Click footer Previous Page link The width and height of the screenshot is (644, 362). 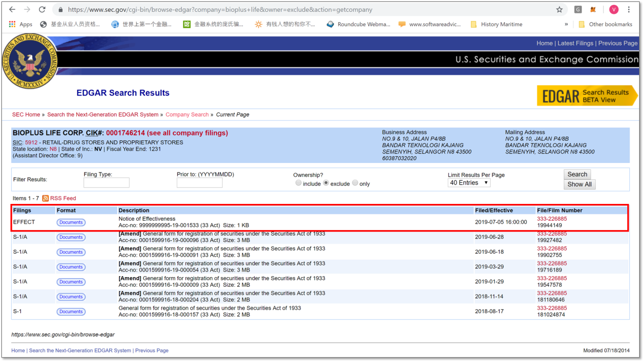point(152,351)
